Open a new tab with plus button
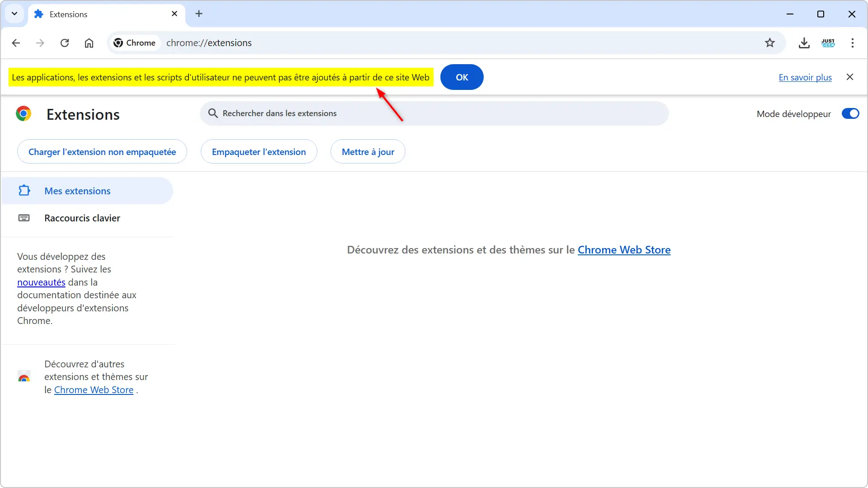Image resolution: width=868 pixels, height=488 pixels. tap(199, 14)
